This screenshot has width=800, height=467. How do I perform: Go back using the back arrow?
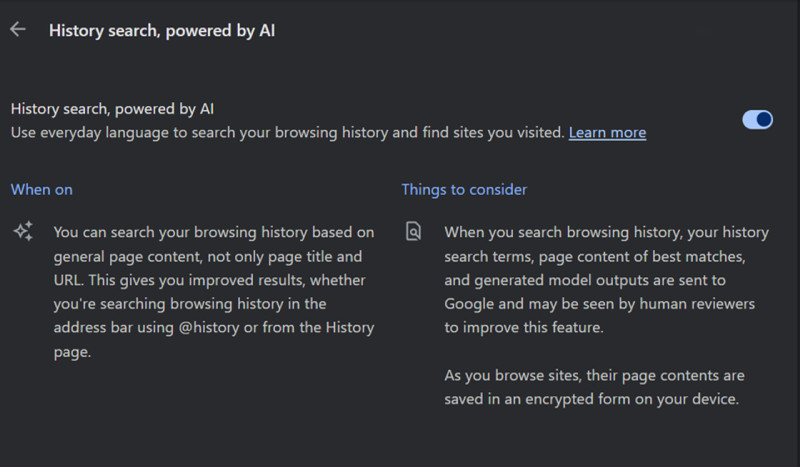click(17, 29)
